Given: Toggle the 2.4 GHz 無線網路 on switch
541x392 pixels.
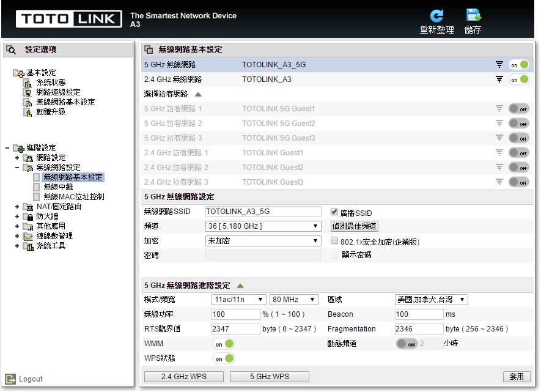Looking at the screenshot, I should pos(519,80).
